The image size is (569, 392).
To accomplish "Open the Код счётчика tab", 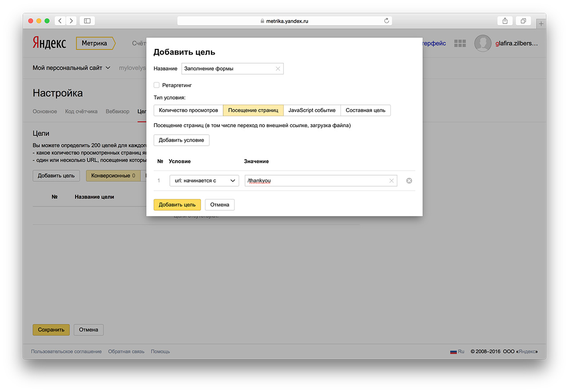I will 81,111.
